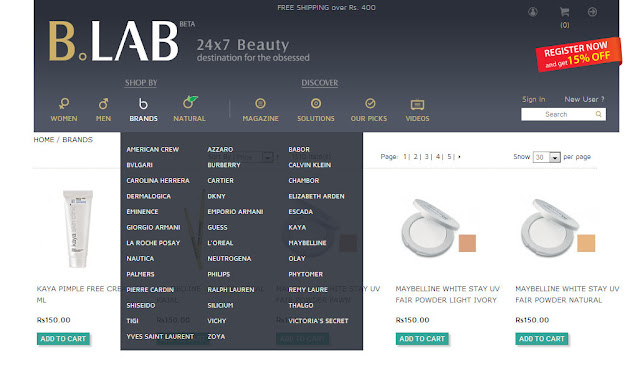This screenshot has width=640, height=373.
Task: Choose Carolina Herrera in brands list
Action: 158,180
